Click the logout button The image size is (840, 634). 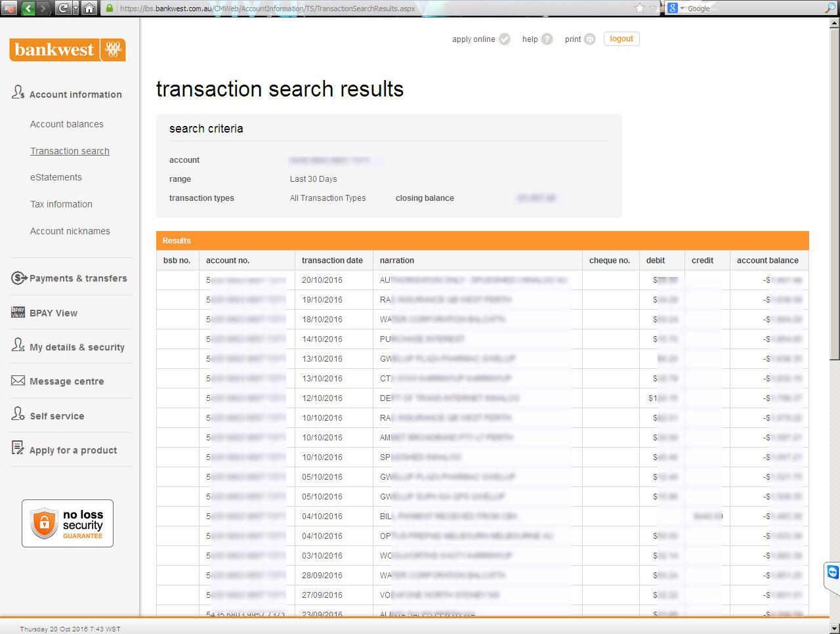coord(621,39)
